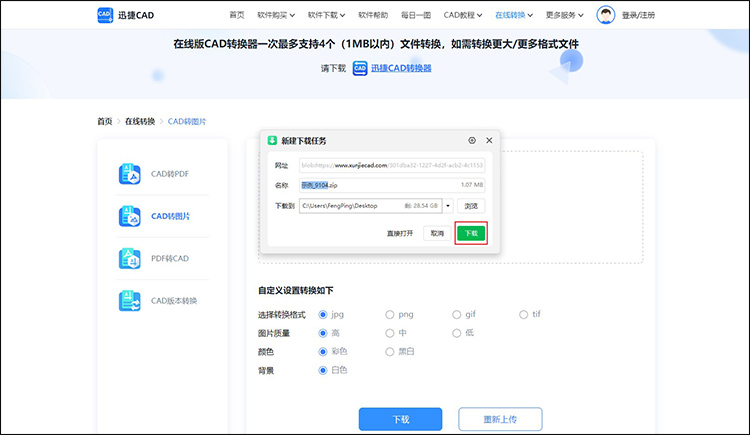
Task: Close the 新建下载任务 dialog
Action: tap(489, 140)
